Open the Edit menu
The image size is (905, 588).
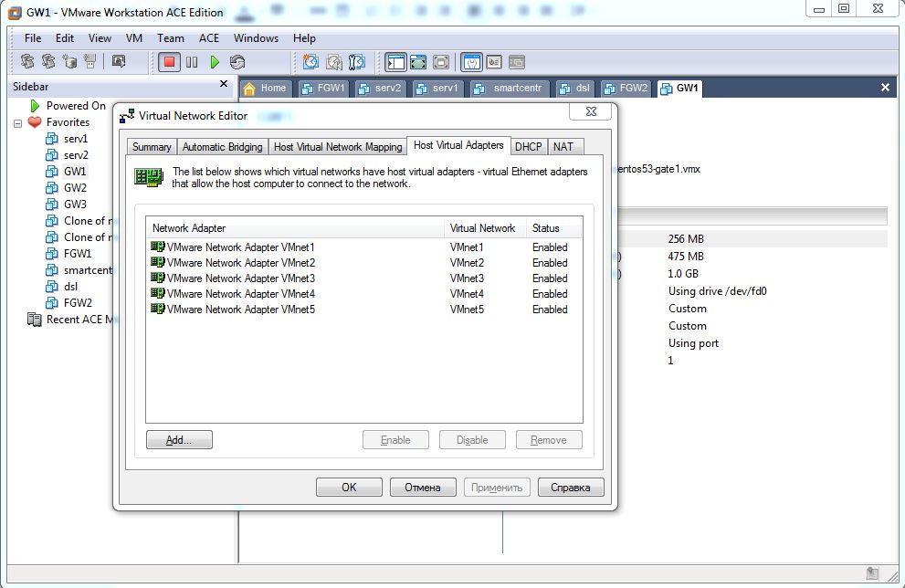pyautogui.click(x=65, y=38)
